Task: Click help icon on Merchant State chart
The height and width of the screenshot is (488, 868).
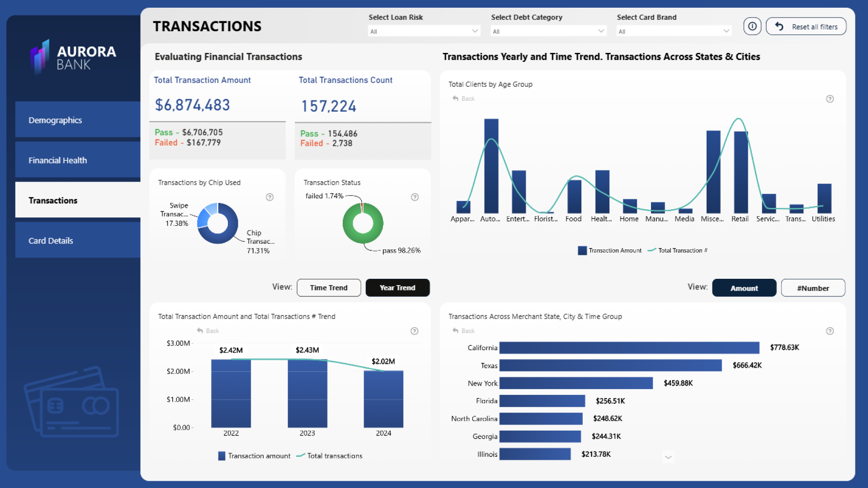Action: (830, 331)
